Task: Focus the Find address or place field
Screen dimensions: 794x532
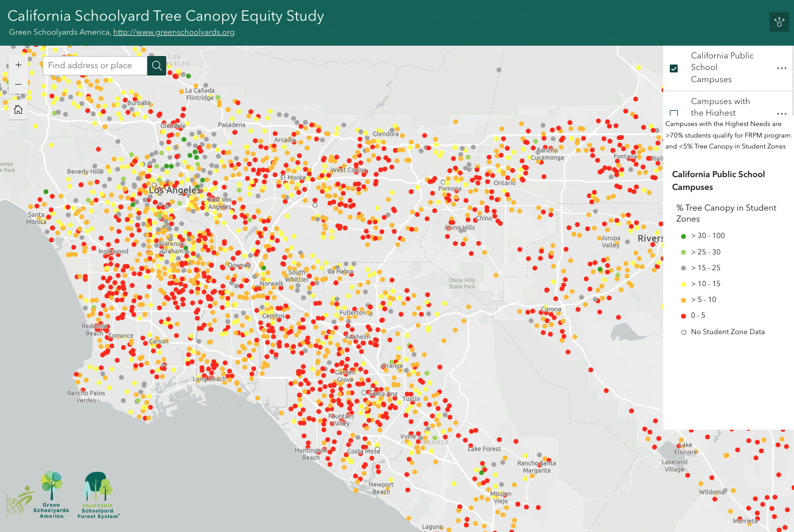Action: click(95, 65)
